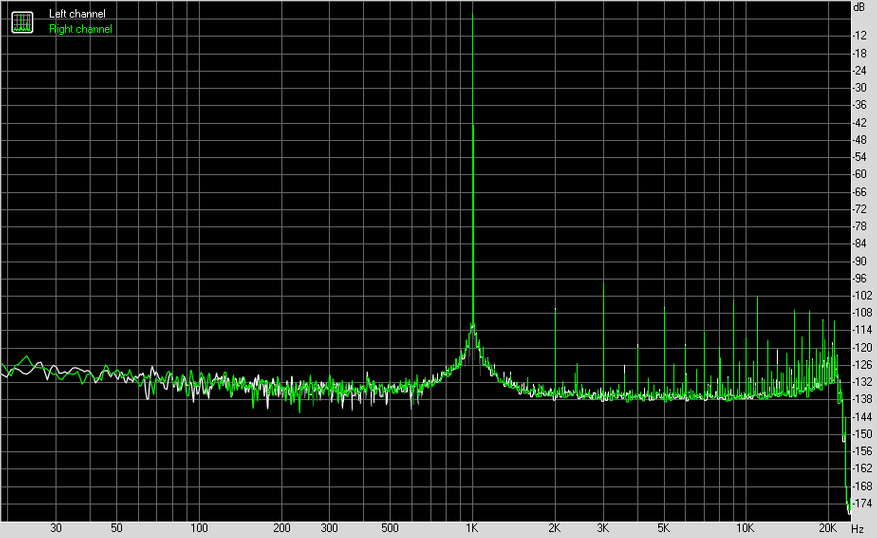Click the dB axis unit label

(859, 7)
